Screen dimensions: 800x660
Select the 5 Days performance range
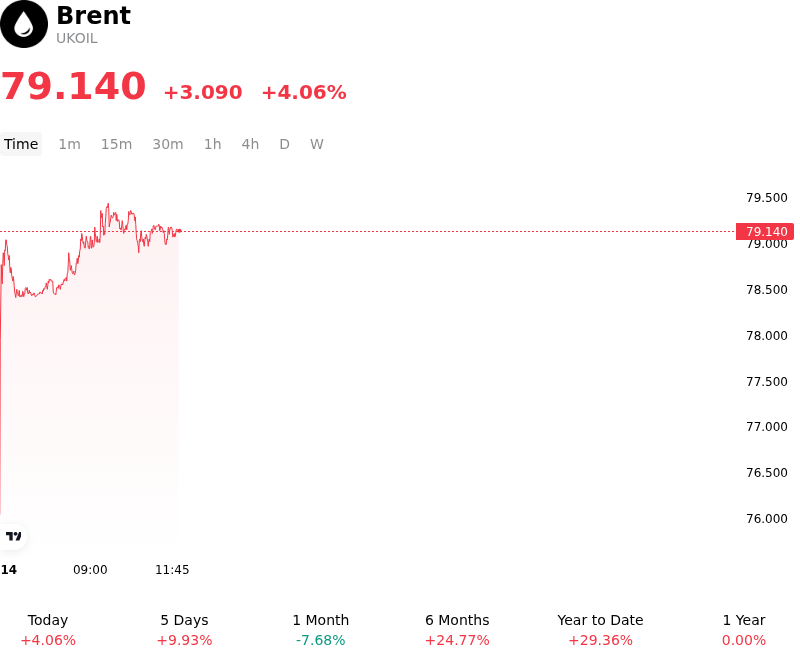point(184,630)
